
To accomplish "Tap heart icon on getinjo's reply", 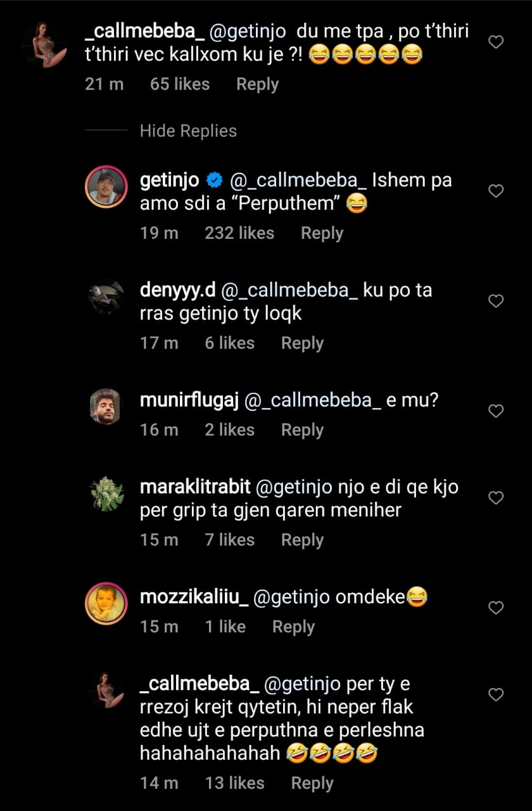I will tap(497, 191).
